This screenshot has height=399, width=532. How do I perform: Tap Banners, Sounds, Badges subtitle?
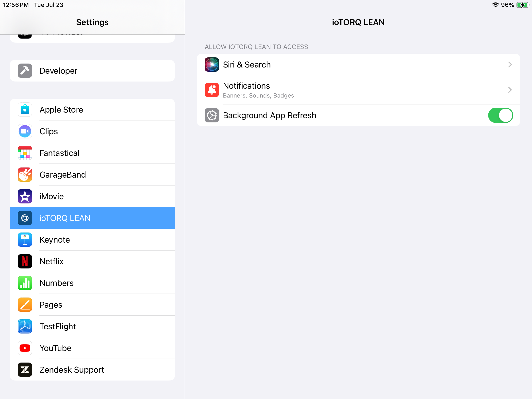tap(258, 96)
